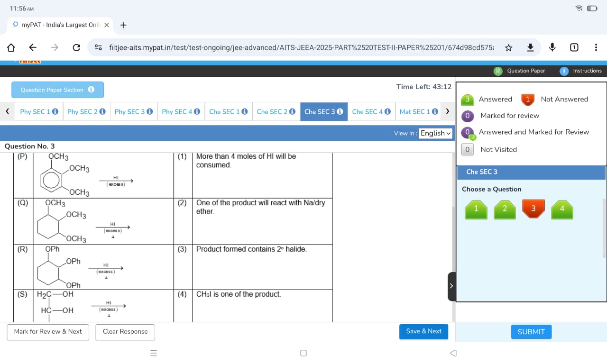Tap the Android back button

453,353
